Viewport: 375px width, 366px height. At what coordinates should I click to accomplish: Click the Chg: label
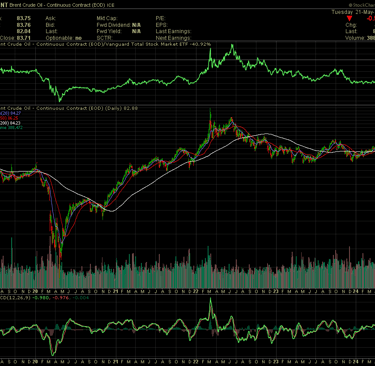[351, 25]
